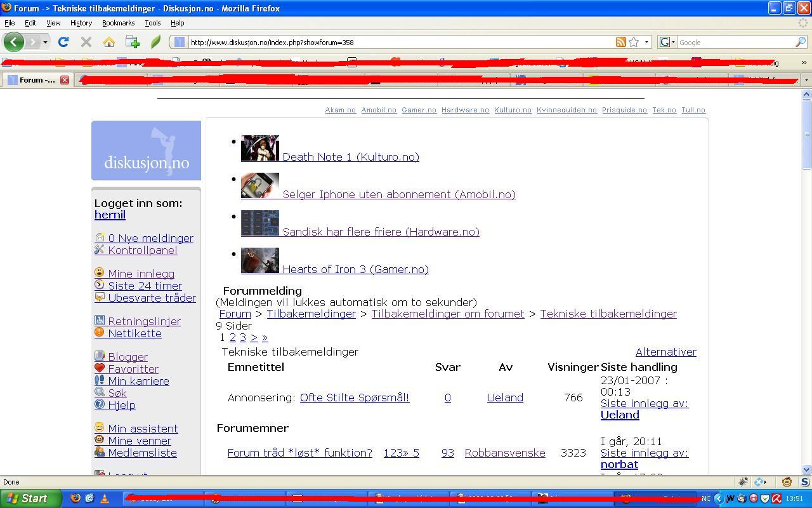The width and height of the screenshot is (812, 508).
Task: Click the envelope icon by Nye meldinger
Action: [x=100, y=237]
